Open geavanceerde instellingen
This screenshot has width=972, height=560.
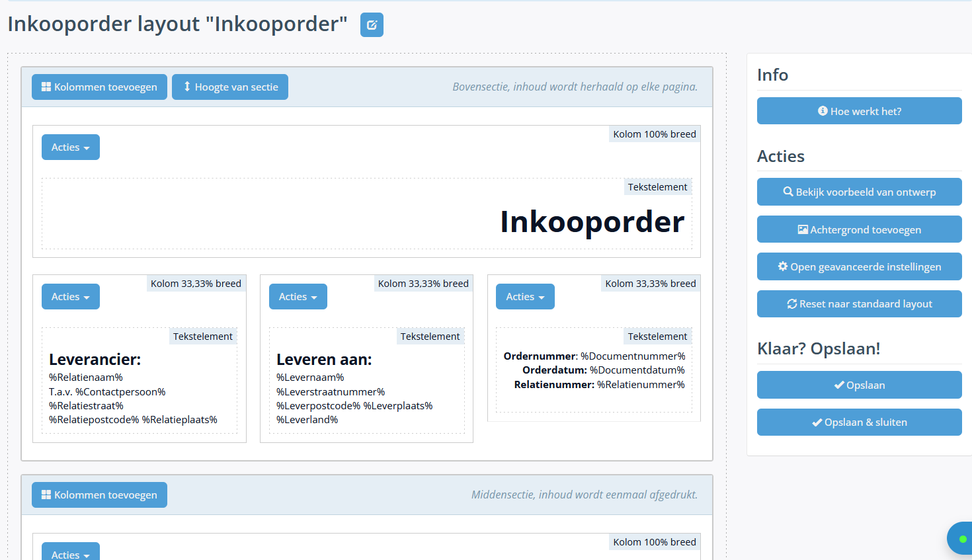(x=859, y=266)
